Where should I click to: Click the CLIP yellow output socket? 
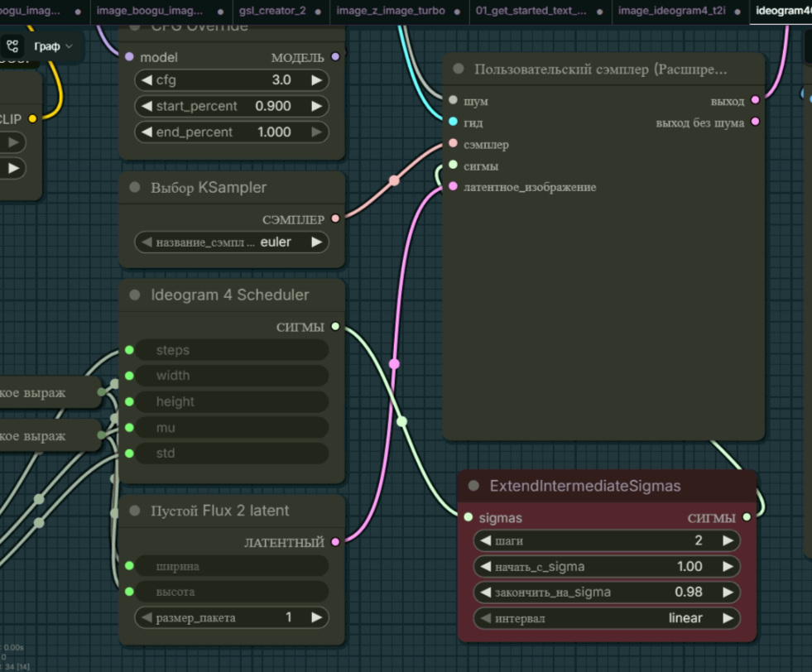click(x=32, y=118)
